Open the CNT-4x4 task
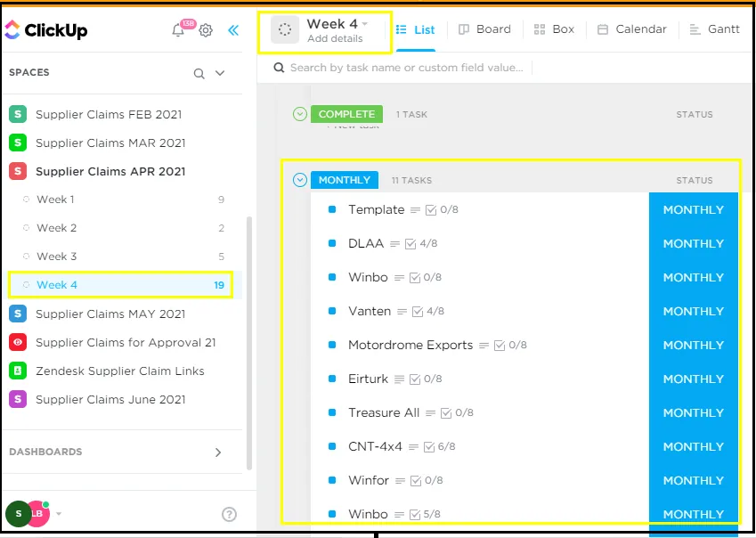The image size is (756, 538). pyautogui.click(x=375, y=446)
